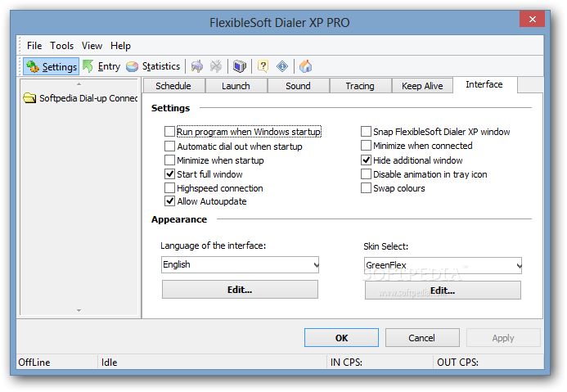Viewport: 567px width, 392px height.
Task: Click the OffLine status bar text
Action: (34, 363)
